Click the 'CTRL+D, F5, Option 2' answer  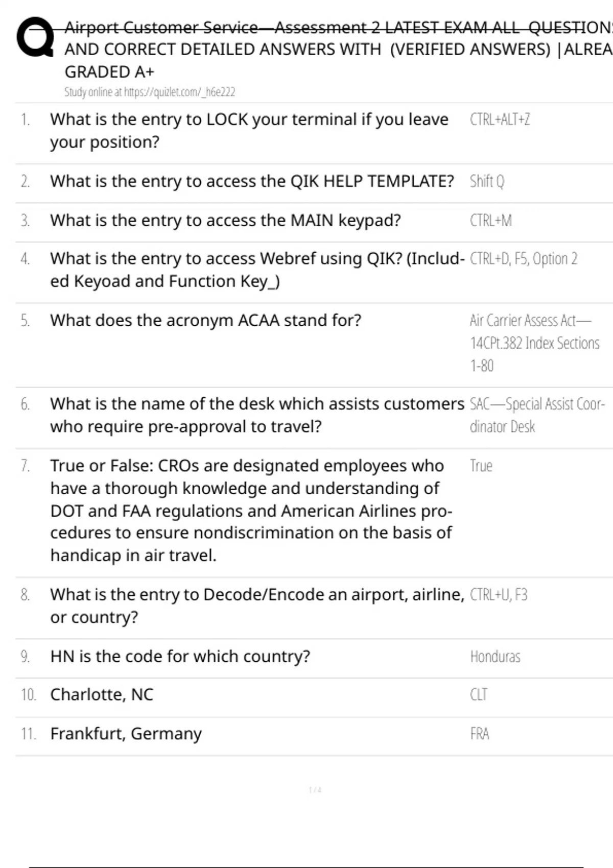[x=524, y=259]
